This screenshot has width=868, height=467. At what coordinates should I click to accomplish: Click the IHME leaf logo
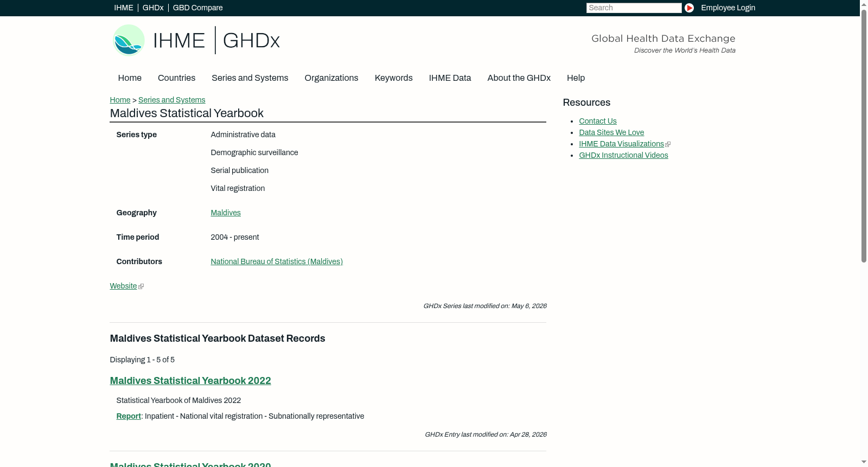pos(129,40)
